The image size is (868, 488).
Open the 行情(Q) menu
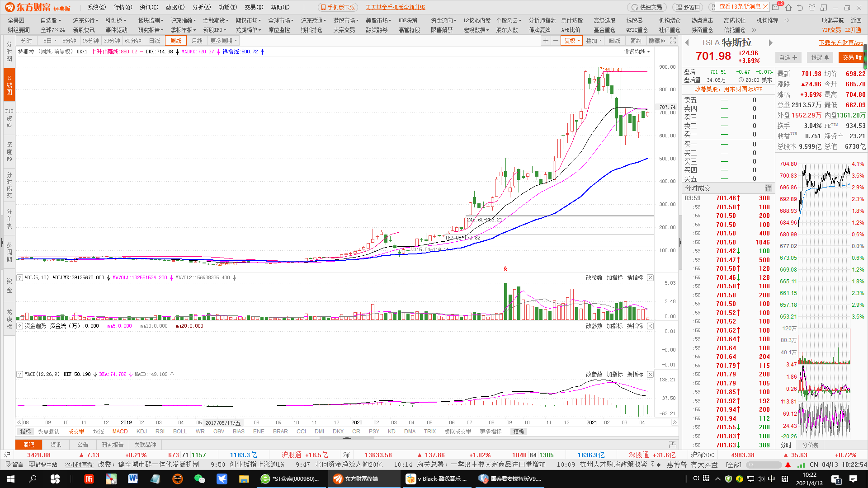click(123, 7)
